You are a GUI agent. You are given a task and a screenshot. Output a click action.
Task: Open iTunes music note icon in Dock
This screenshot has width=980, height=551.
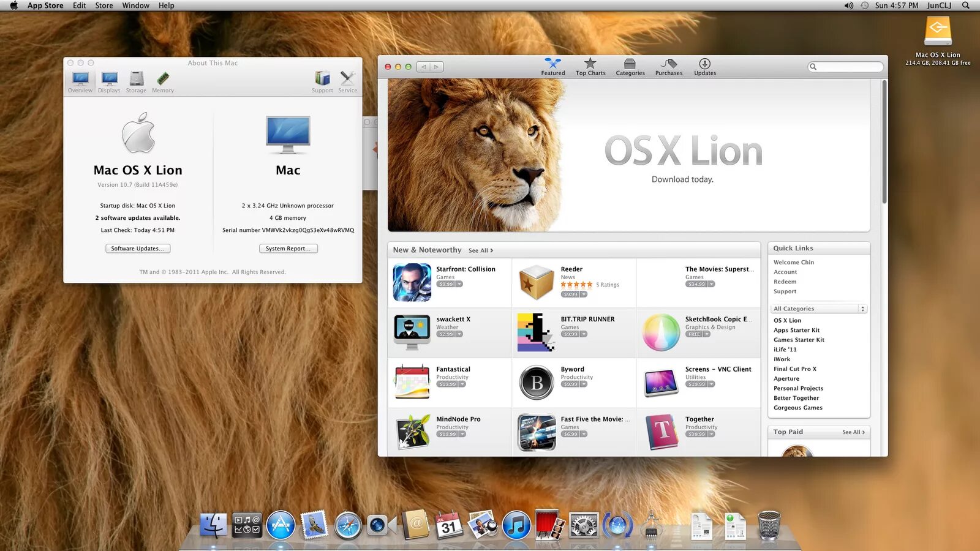[516, 525]
